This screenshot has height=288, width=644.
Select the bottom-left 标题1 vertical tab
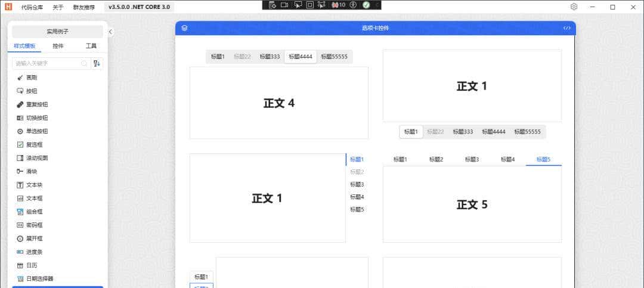click(202, 277)
